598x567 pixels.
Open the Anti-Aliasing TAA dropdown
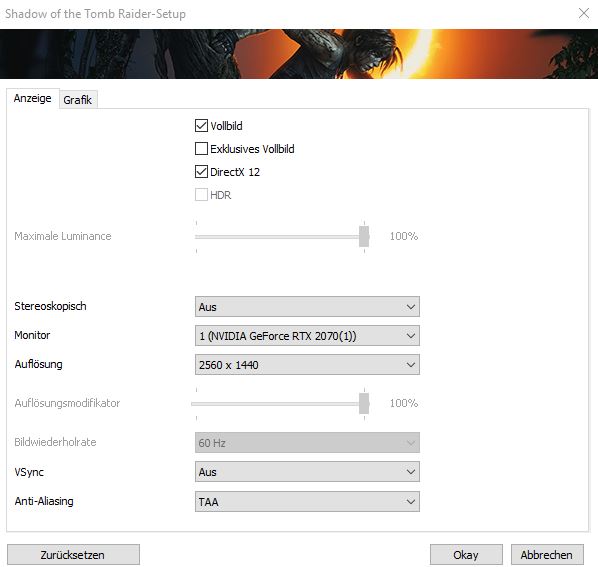click(x=307, y=501)
